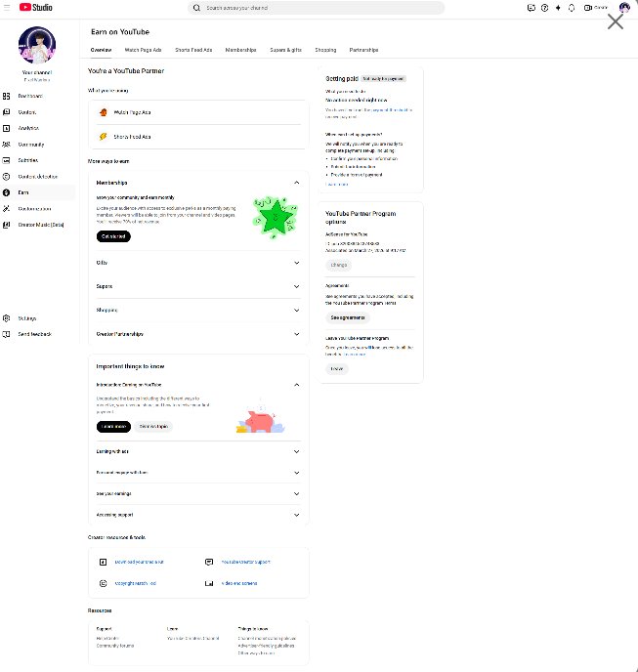The image size is (638, 672).
Task: Click Learn more in Getting paid card
Action: tap(337, 185)
